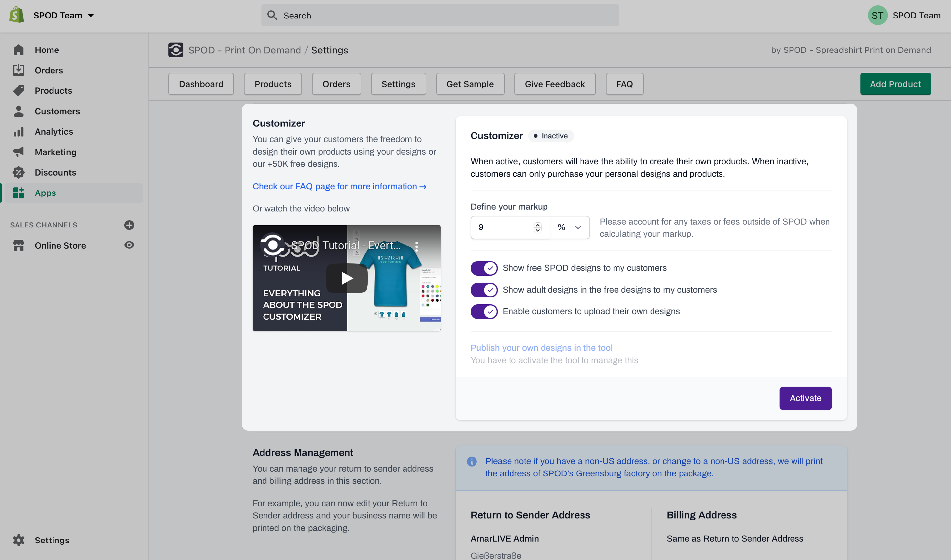Open the Apps grid icon
This screenshot has width=951, height=560.
point(18,193)
